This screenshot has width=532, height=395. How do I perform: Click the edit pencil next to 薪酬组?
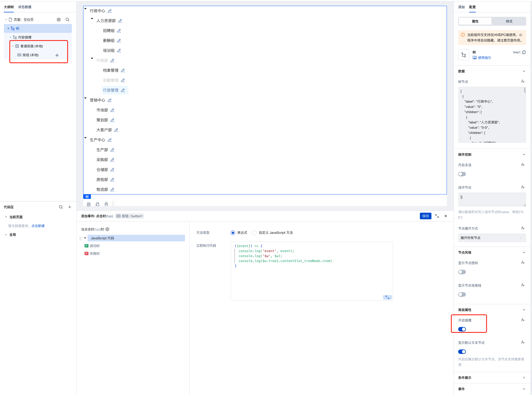point(119,41)
